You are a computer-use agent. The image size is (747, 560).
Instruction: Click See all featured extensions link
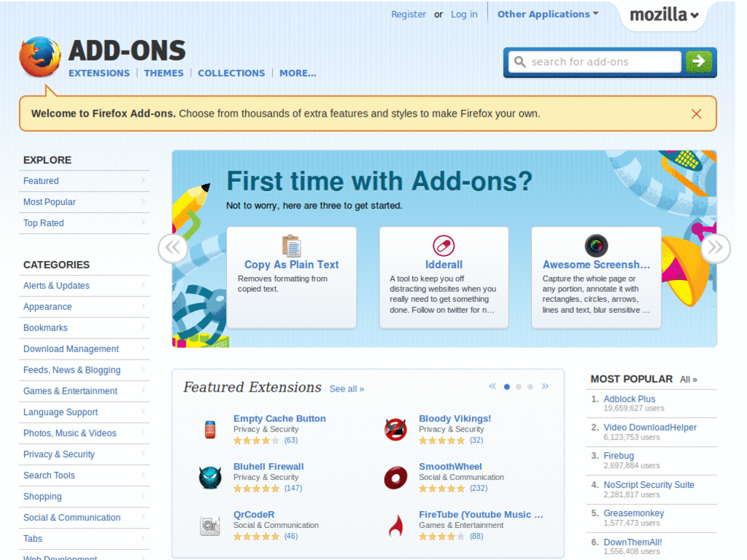(x=347, y=389)
